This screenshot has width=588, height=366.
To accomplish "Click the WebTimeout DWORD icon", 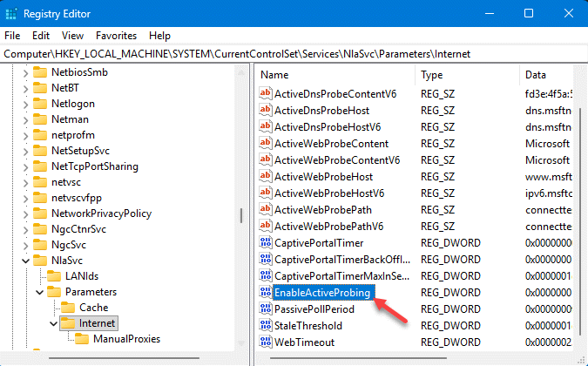I will coord(265,342).
